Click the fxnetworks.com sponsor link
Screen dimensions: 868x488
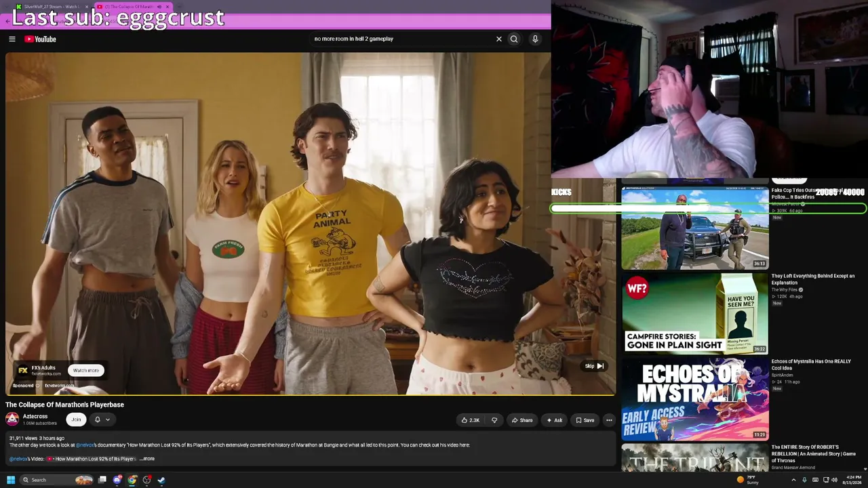[x=60, y=386]
